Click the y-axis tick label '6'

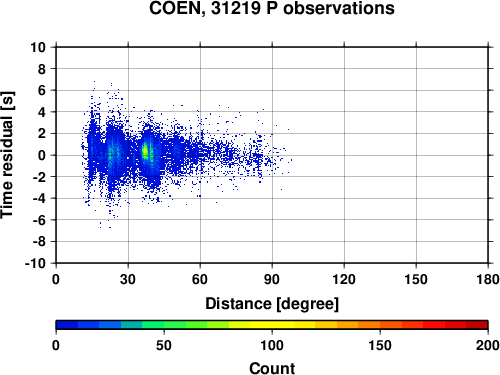click(x=42, y=90)
